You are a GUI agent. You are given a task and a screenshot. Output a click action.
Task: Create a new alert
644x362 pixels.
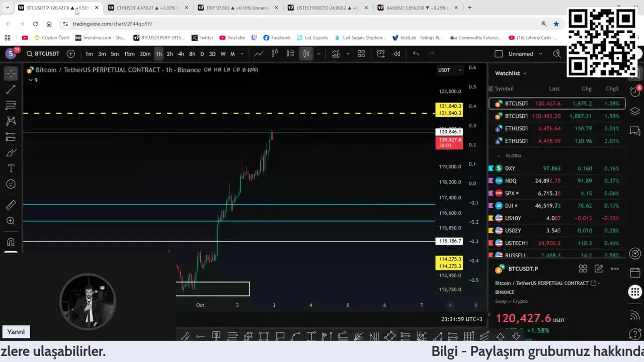tap(381, 54)
